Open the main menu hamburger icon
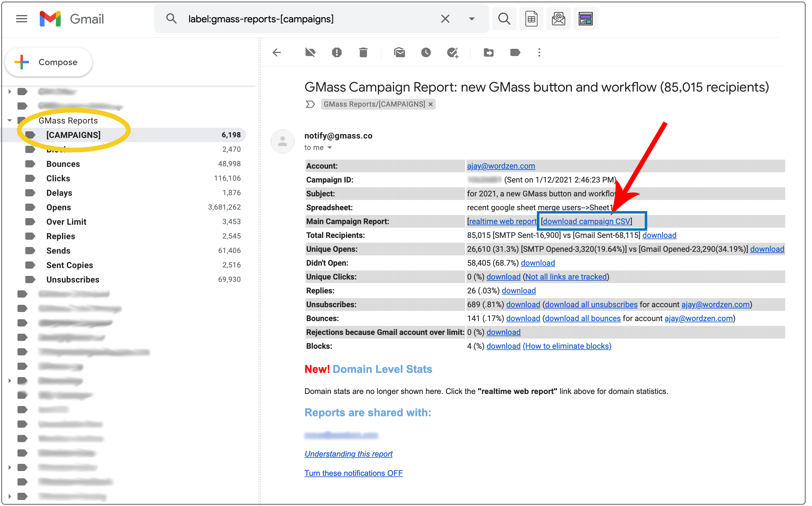Image resolution: width=812 pixels, height=506 pixels. (x=21, y=19)
